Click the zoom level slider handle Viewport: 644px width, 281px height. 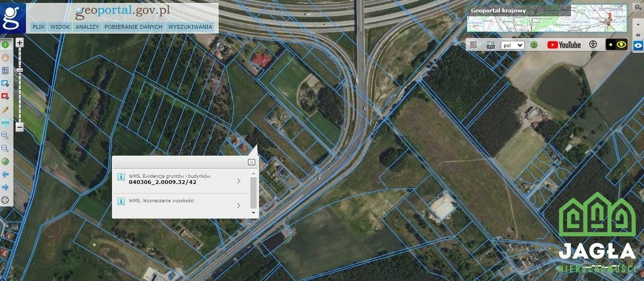pyautogui.click(x=20, y=70)
